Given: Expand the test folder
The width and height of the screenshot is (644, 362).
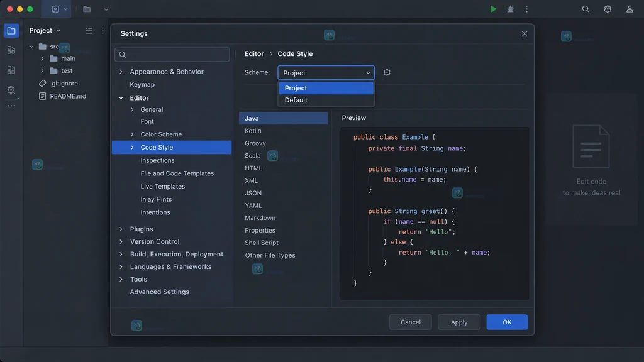Looking at the screenshot, I should click(x=42, y=70).
